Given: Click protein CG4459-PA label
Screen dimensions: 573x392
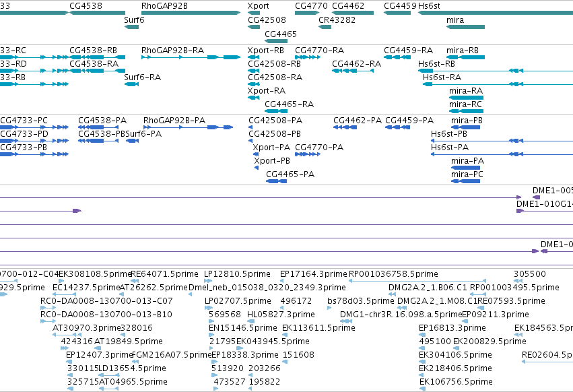Looking at the screenshot, I should 409,121.
